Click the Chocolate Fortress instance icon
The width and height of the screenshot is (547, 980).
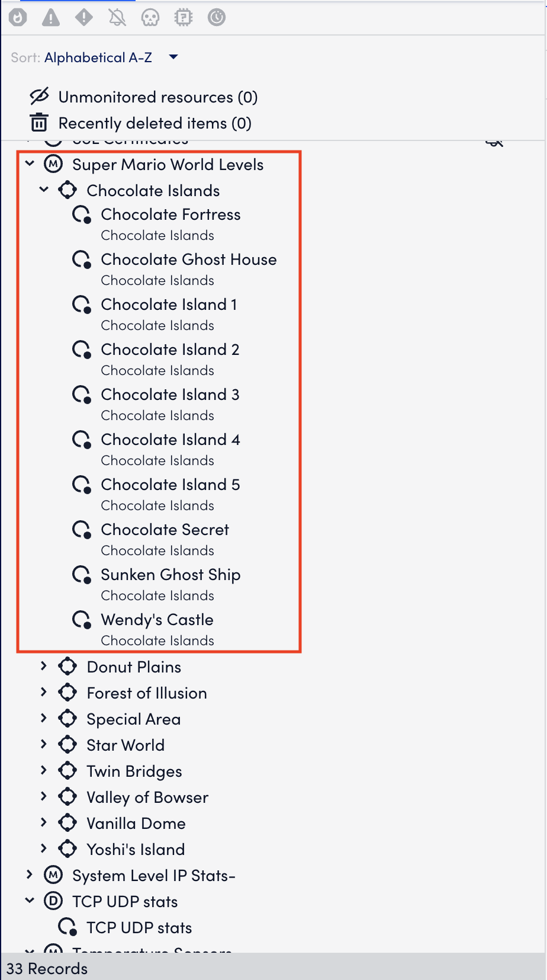pyautogui.click(x=81, y=214)
